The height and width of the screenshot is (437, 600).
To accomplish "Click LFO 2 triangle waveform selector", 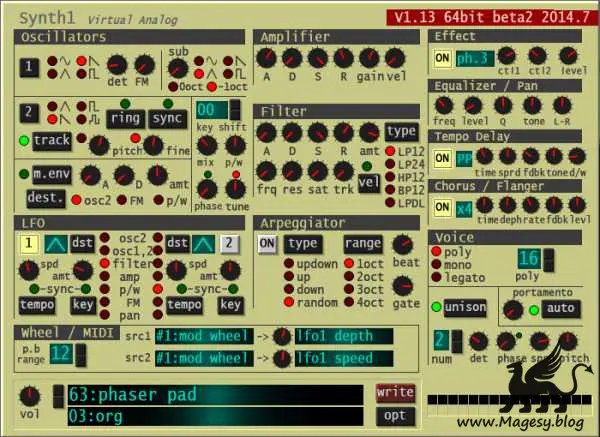I will coord(203,244).
